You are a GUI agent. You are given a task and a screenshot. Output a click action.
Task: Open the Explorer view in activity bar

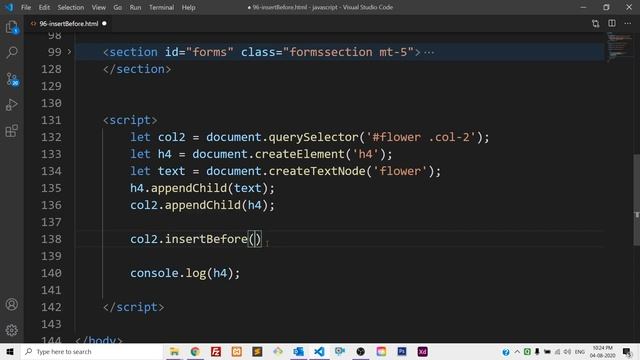tap(11, 27)
